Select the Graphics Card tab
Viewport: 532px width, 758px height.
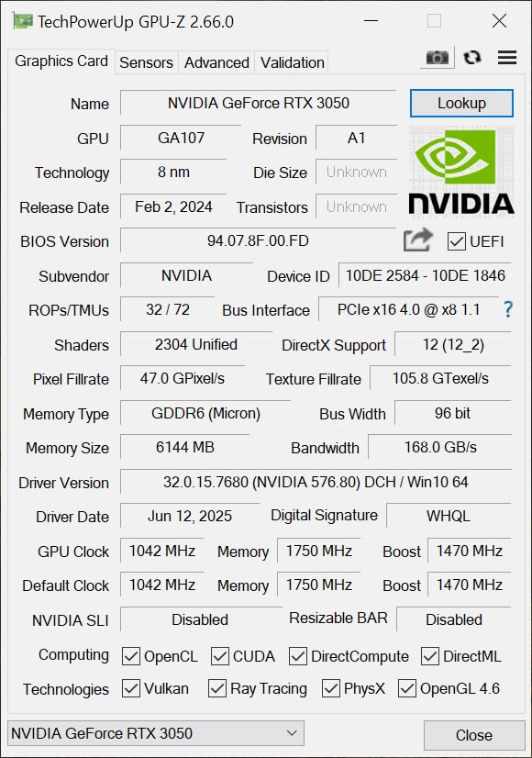(61, 61)
